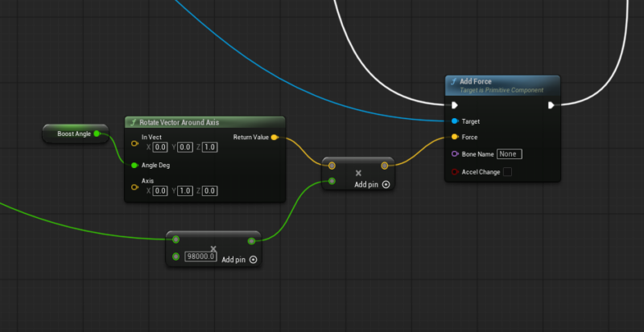
Task: Click the Angle Deg green input pin
Action: point(135,165)
